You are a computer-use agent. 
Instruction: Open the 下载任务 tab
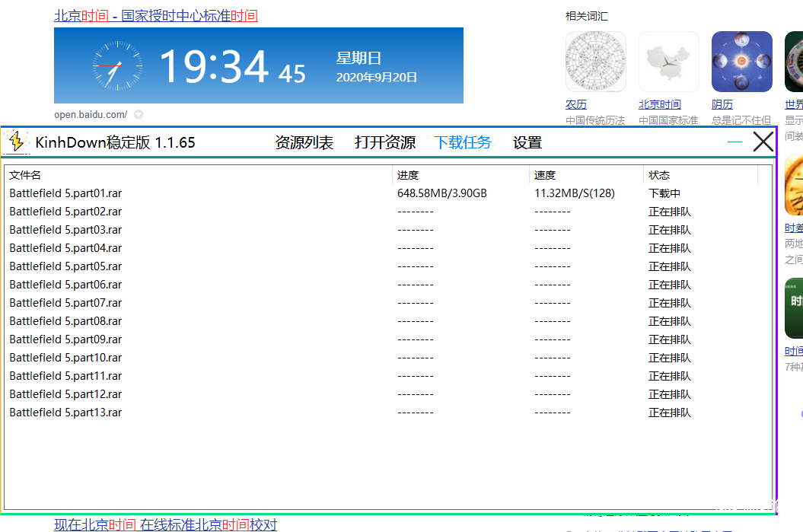tap(463, 142)
